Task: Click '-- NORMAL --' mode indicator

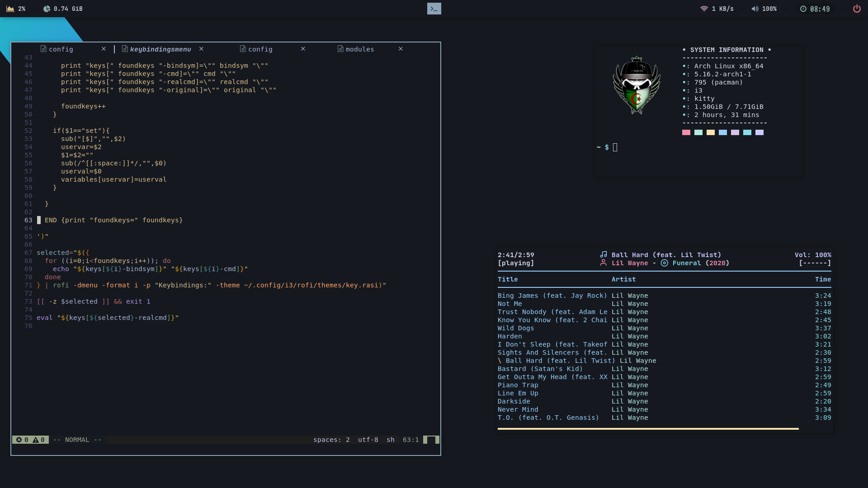Action: pos(77,440)
